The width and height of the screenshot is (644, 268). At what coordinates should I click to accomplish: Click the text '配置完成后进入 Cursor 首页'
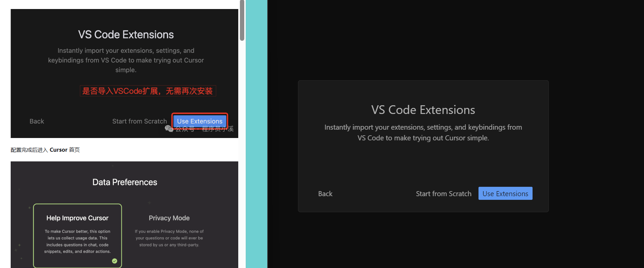coord(45,150)
